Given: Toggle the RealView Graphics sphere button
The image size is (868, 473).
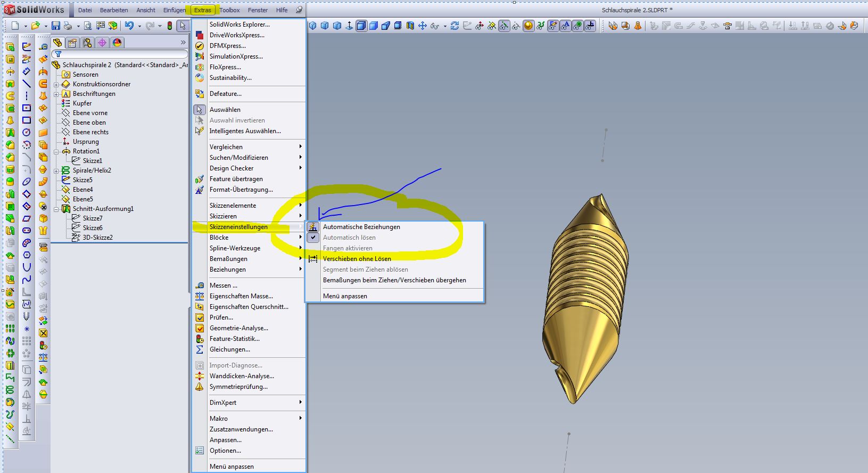Looking at the screenshot, I should coord(528,26).
